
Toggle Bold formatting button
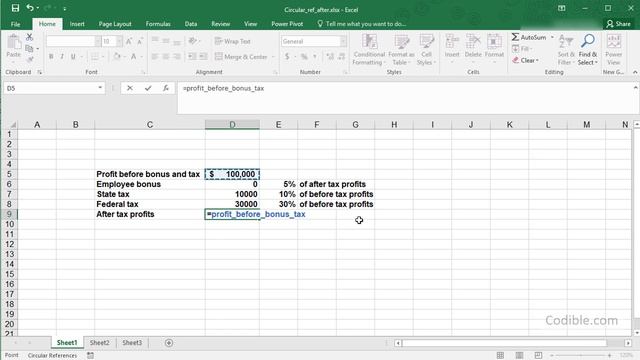[x=51, y=57]
